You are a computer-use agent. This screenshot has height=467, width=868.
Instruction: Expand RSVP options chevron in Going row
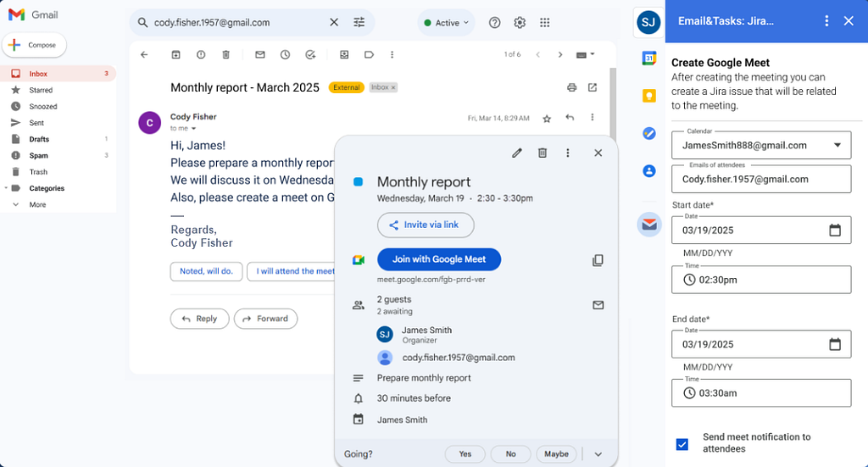click(x=598, y=454)
